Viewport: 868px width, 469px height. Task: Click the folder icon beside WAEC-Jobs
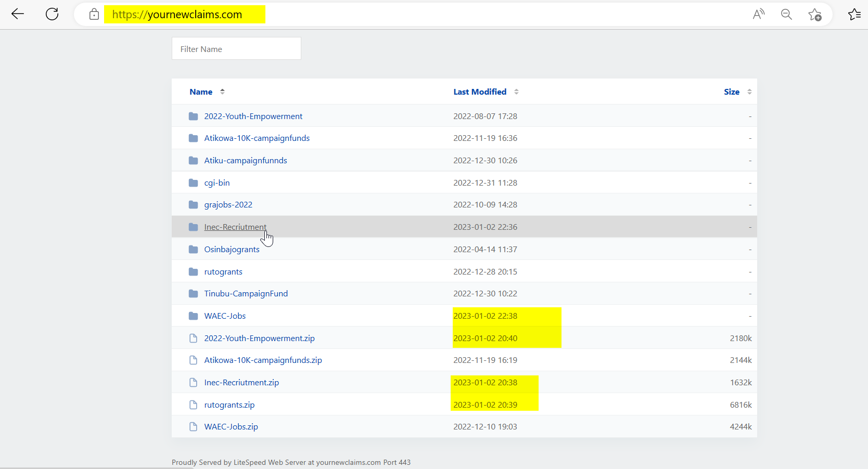193,316
